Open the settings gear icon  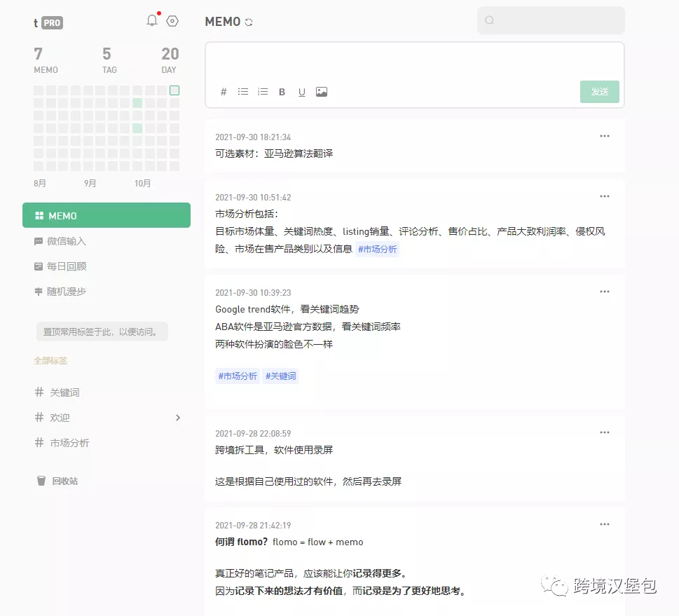click(x=172, y=21)
